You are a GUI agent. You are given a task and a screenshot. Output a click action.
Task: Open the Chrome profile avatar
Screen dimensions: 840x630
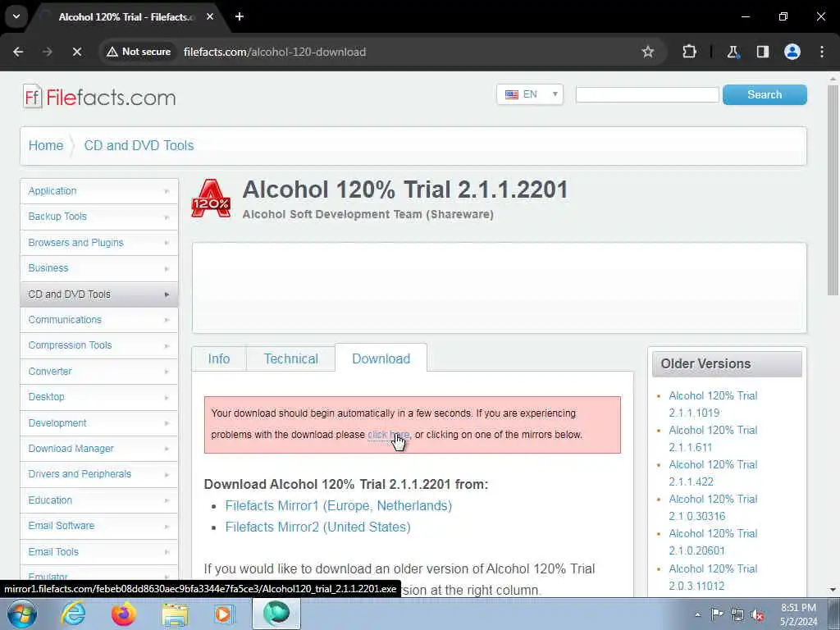pos(792,52)
